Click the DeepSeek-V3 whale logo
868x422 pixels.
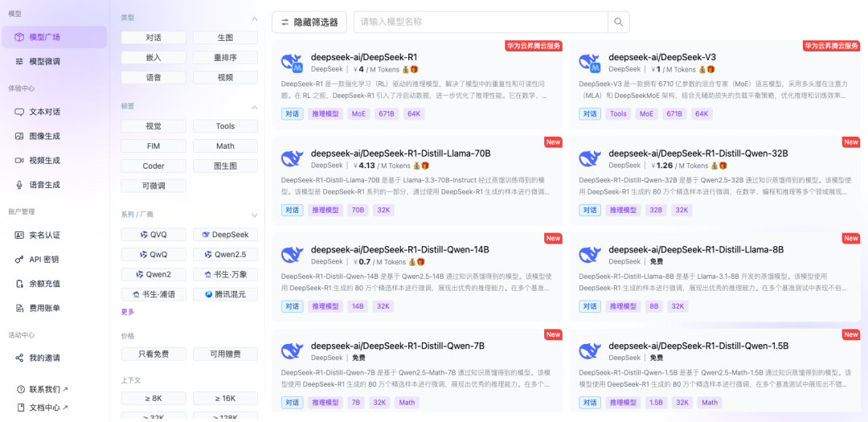589,63
